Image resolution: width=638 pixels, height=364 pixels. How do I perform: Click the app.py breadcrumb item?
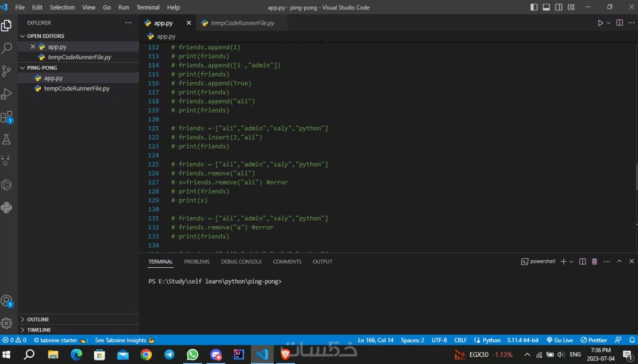coord(162,36)
